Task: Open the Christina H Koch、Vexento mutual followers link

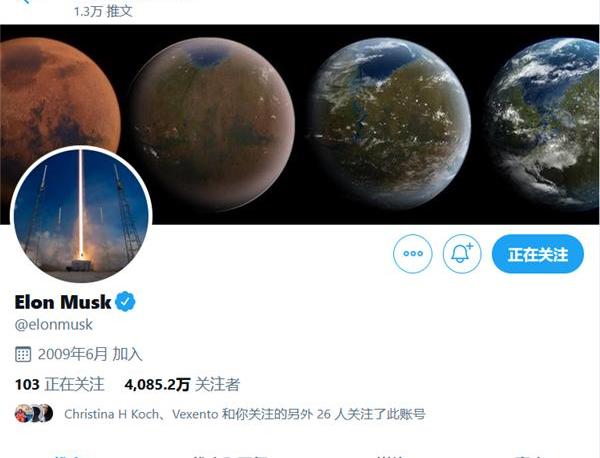Action: (x=245, y=414)
